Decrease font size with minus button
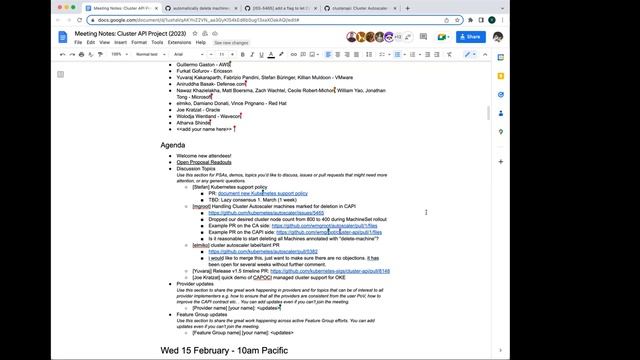 (211, 54)
